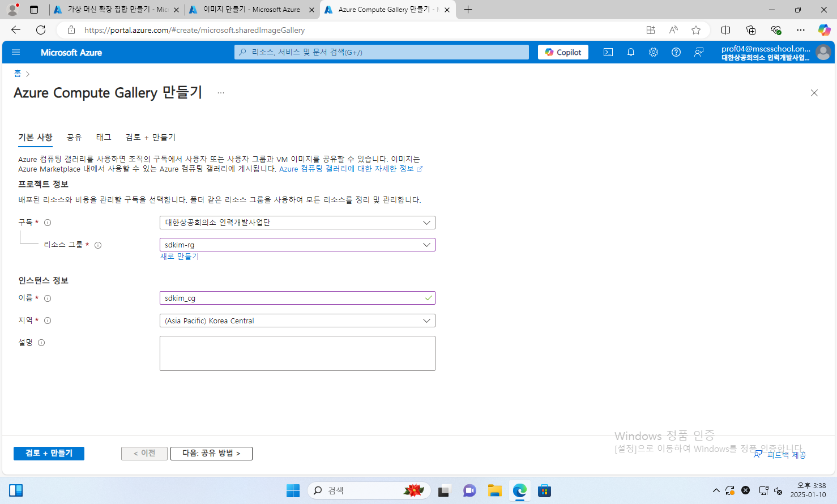Open the taskbar clock showing 오후 3:38
This screenshot has width=837, height=504.
(x=808, y=490)
